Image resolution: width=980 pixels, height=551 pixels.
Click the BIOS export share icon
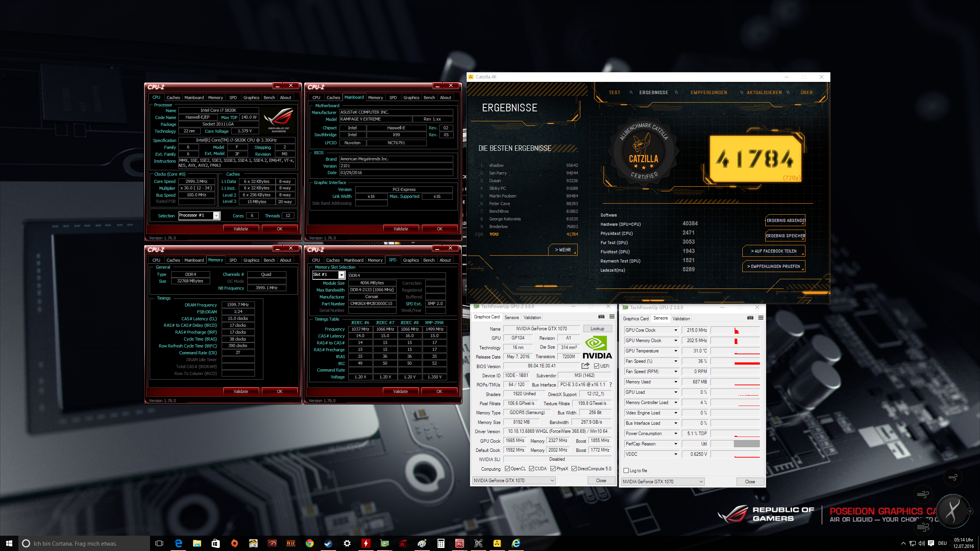coord(585,366)
